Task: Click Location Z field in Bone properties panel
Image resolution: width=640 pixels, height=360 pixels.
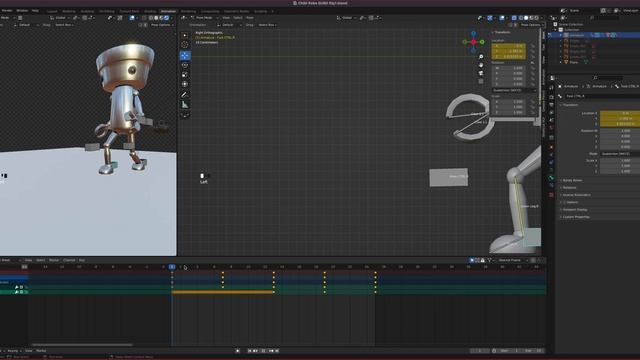Action: (x=620, y=124)
